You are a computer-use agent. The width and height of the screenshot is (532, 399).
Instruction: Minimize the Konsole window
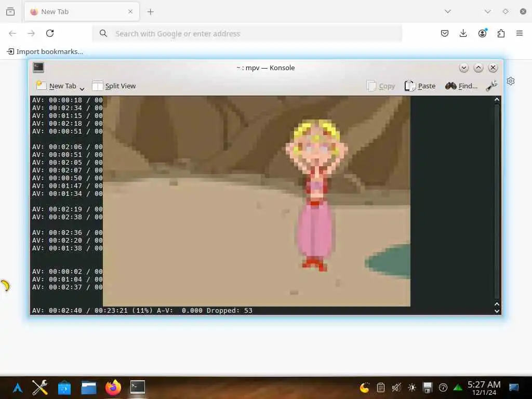[463, 68]
